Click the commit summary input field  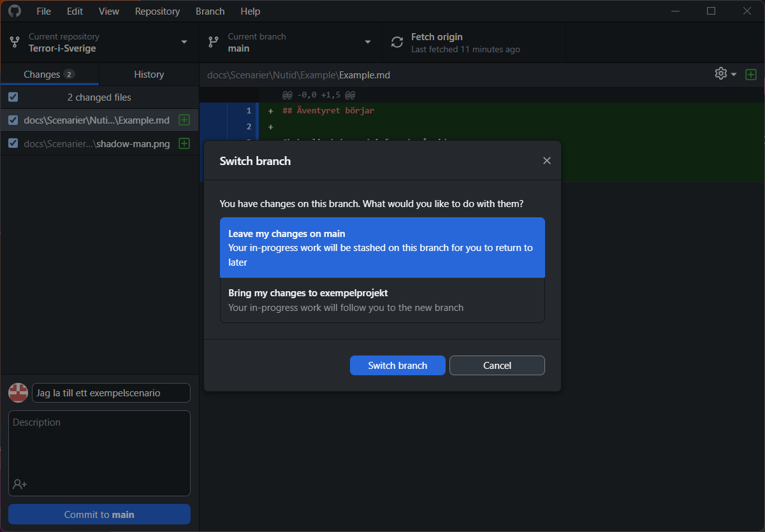pos(111,393)
